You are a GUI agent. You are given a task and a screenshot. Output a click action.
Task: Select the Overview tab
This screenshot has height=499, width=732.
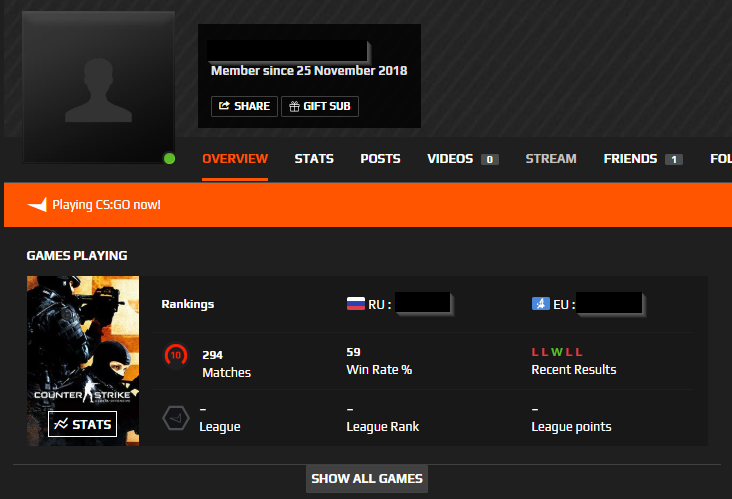click(235, 159)
